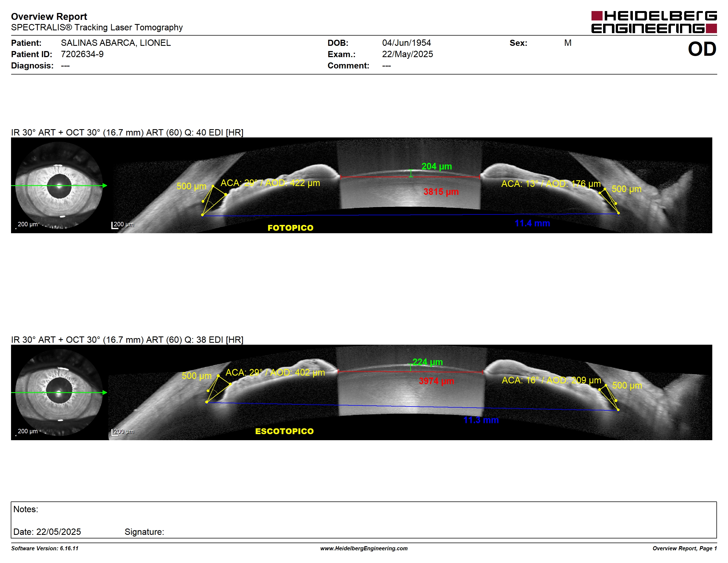Click the ESCOTOPICO label
The width and height of the screenshot is (728, 563).
tap(284, 431)
